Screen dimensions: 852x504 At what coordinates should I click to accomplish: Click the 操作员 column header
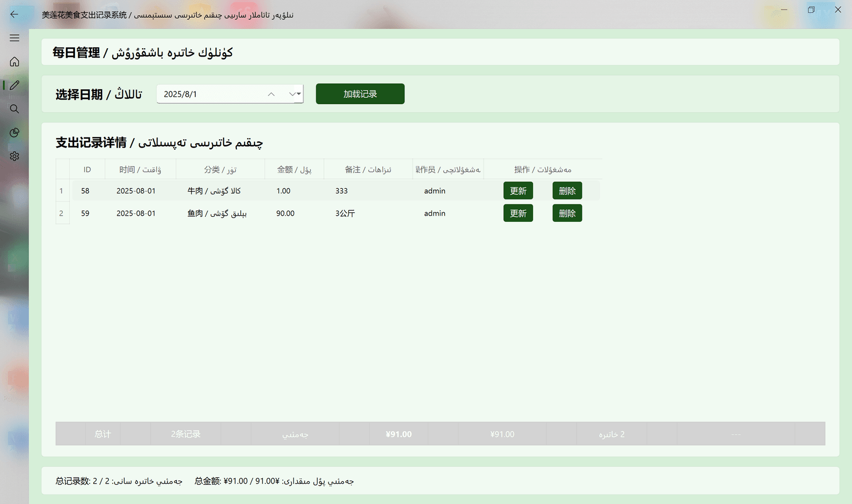tap(448, 169)
